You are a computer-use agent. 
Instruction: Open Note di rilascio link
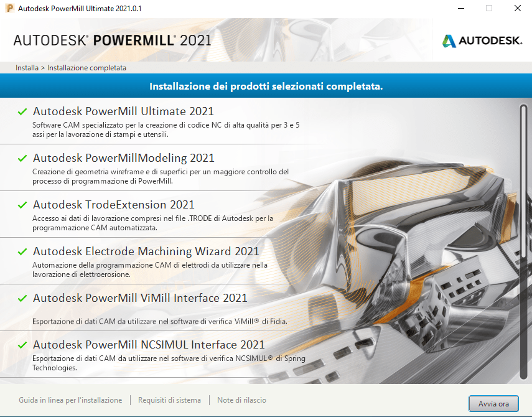pyautogui.click(x=241, y=400)
